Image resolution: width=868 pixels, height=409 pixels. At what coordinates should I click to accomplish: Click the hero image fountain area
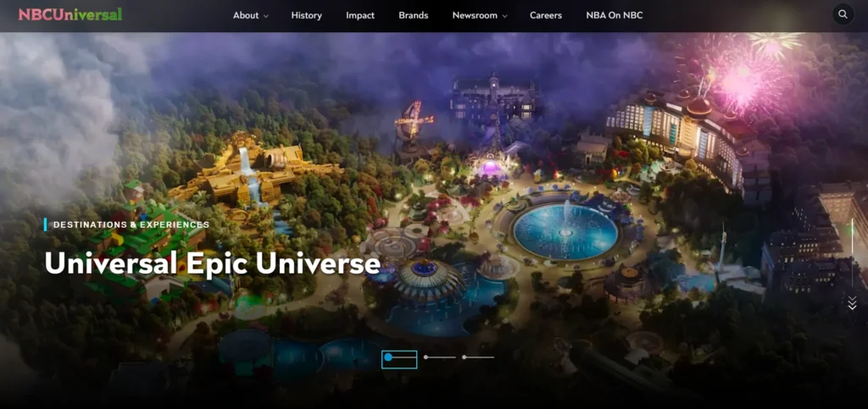pyautogui.click(x=565, y=230)
